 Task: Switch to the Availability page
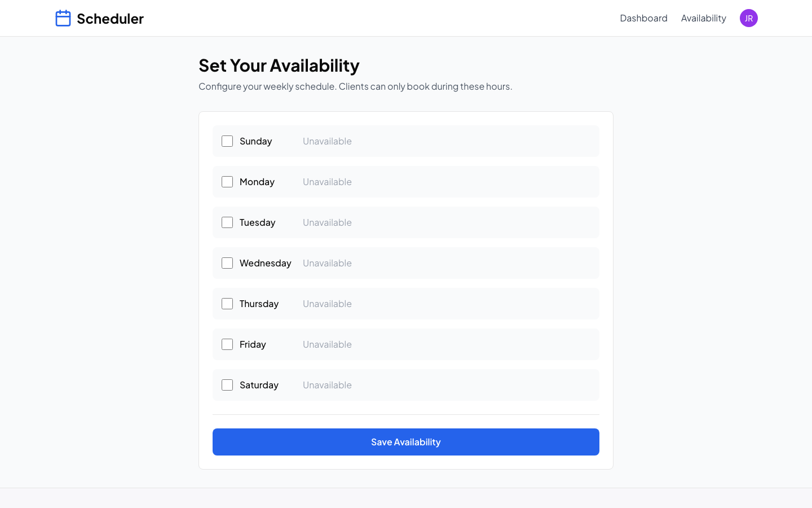703,18
